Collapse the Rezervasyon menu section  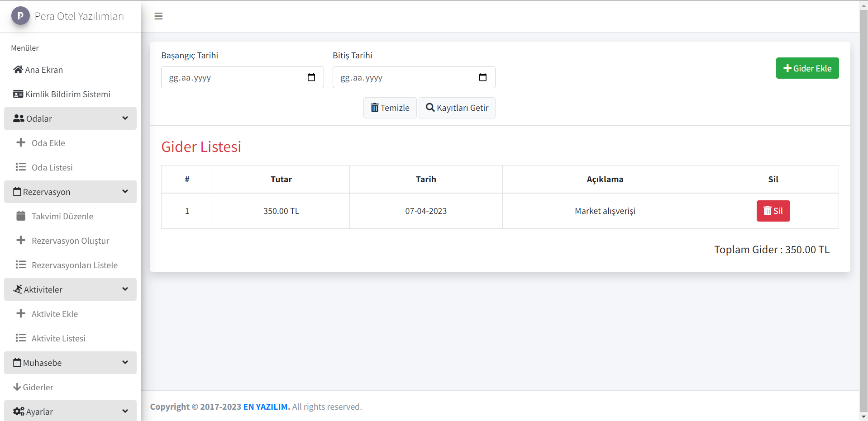click(125, 192)
